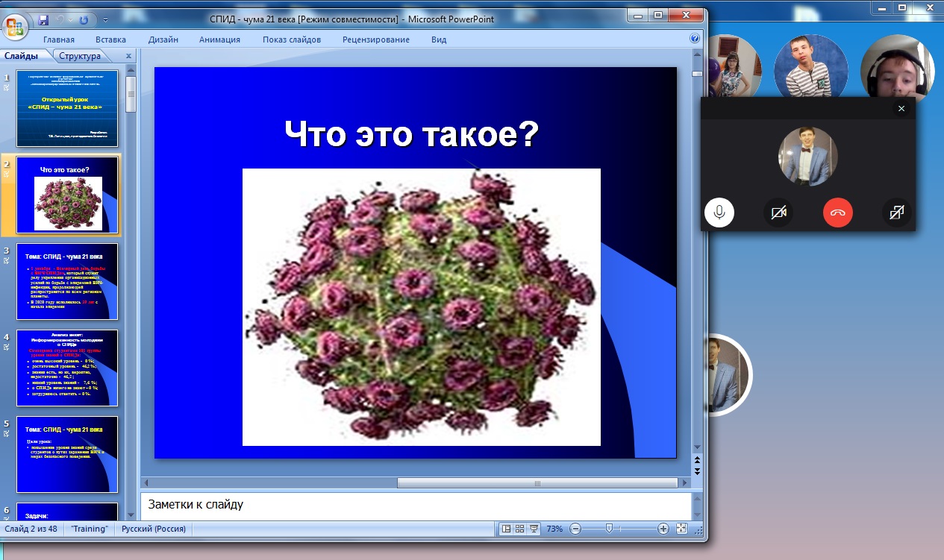Click the caller avatar in the call window
This screenshot has height=560, width=944.
(x=808, y=155)
